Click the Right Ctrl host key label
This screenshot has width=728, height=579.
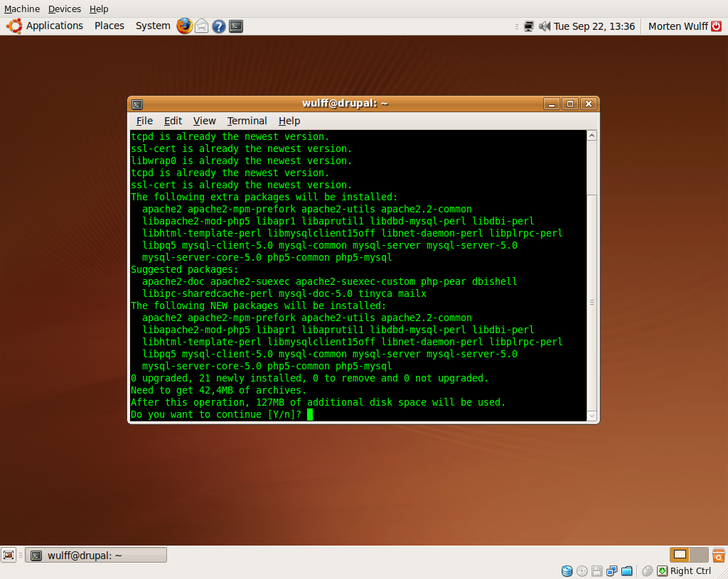coord(690,571)
